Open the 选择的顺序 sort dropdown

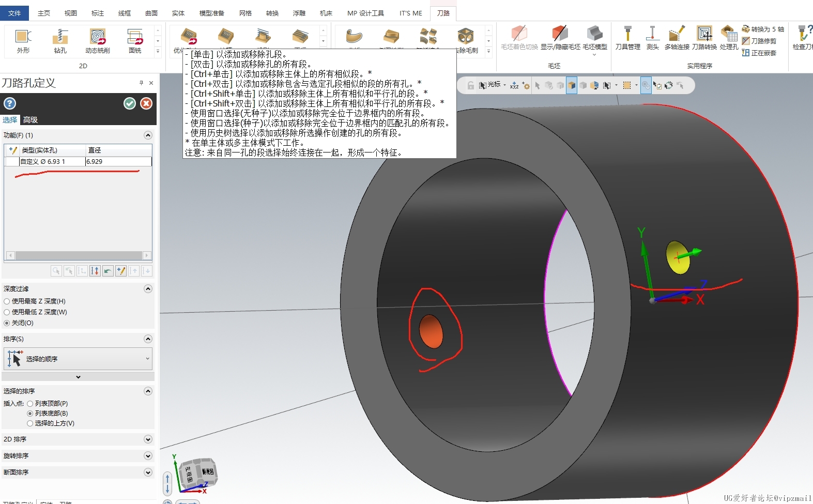(x=78, y=359)
